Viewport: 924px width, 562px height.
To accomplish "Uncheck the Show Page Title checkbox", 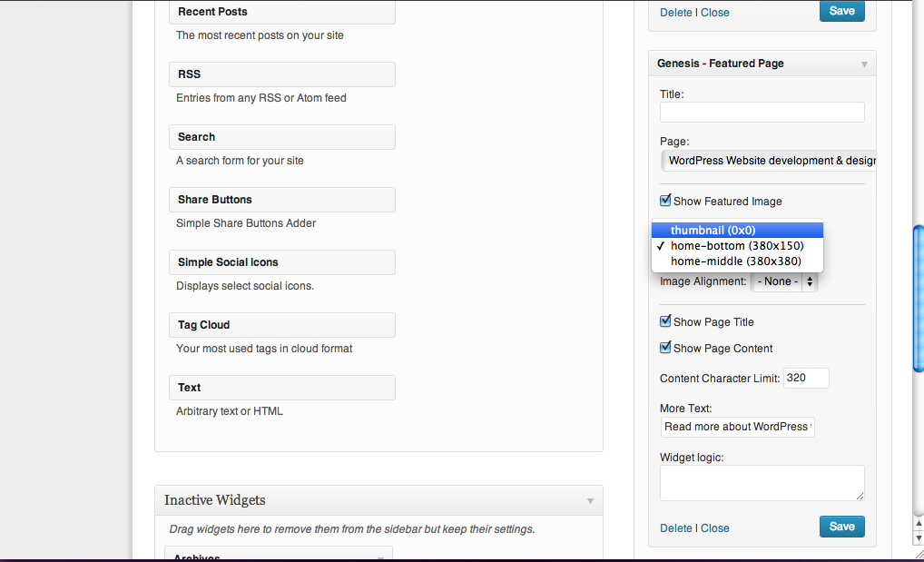I will point(666,321).
